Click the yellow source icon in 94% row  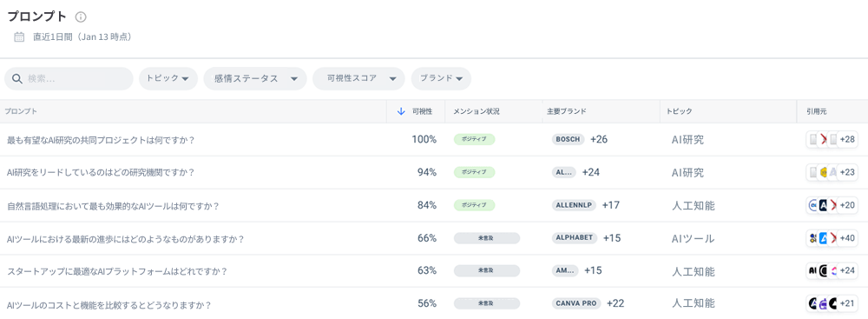[x=823, y=172]
